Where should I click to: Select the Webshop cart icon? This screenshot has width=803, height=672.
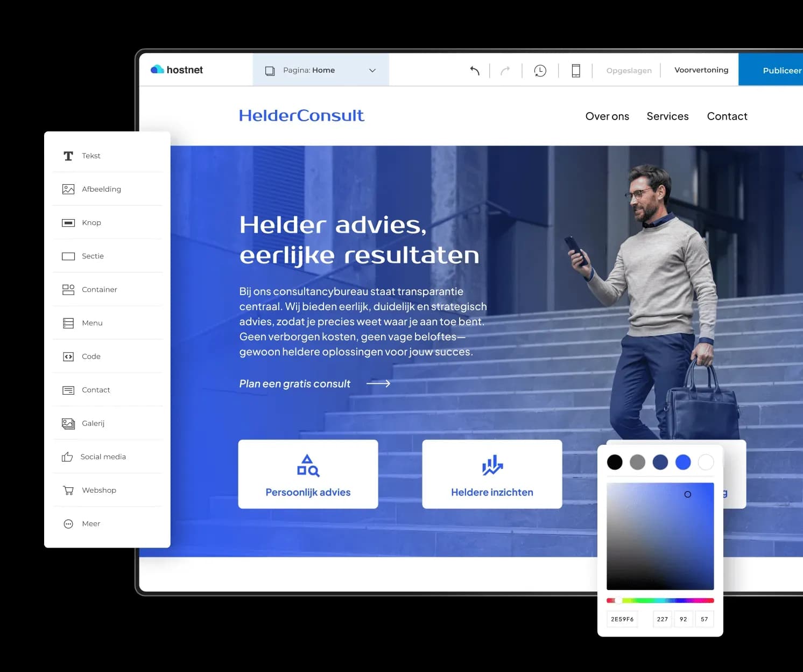[68, 490]
